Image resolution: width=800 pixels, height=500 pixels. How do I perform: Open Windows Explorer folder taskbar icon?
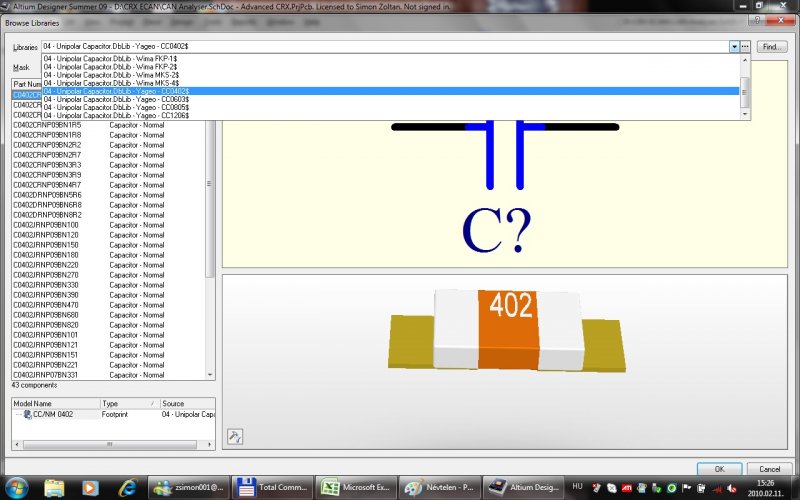[x=54, y=488]
